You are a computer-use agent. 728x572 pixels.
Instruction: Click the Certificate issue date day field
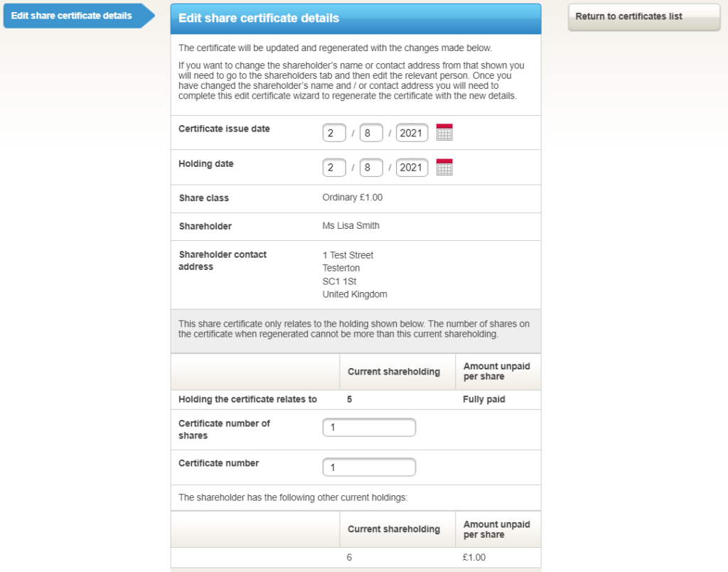(334, 133)
